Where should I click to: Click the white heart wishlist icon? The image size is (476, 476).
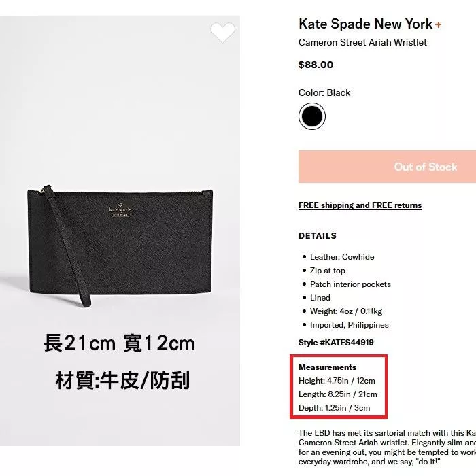tap(222, 32)
